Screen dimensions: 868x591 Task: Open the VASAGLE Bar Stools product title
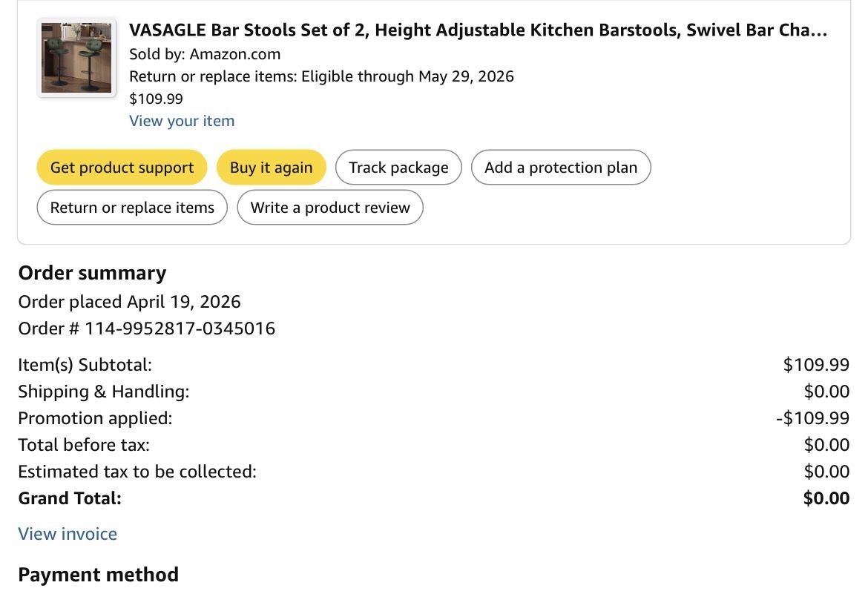click(478, 30)
